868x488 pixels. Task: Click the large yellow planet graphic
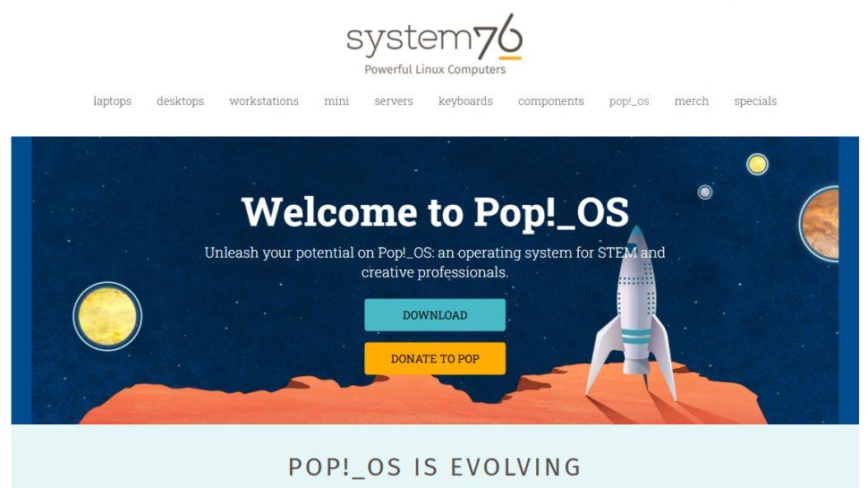pyautogui.click(x=107, y=316)
